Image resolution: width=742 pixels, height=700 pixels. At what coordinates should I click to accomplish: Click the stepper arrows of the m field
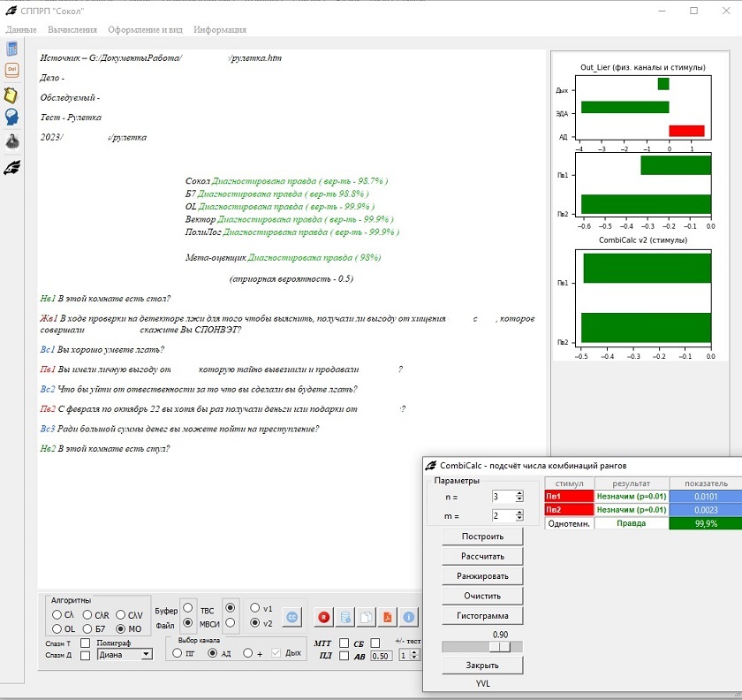click(519, 515)
